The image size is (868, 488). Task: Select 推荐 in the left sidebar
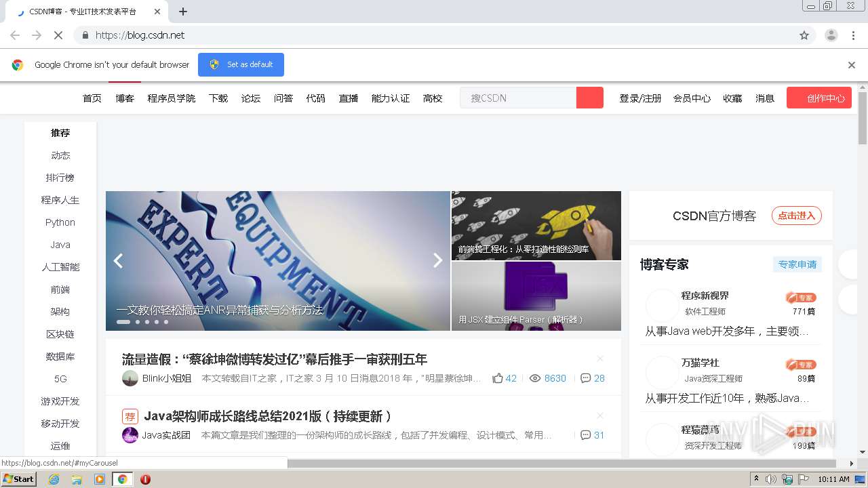click(x=60, y=133)
